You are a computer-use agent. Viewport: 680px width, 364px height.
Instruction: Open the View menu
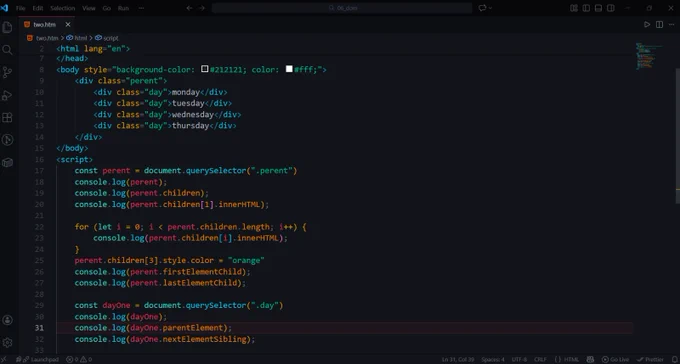88,8
